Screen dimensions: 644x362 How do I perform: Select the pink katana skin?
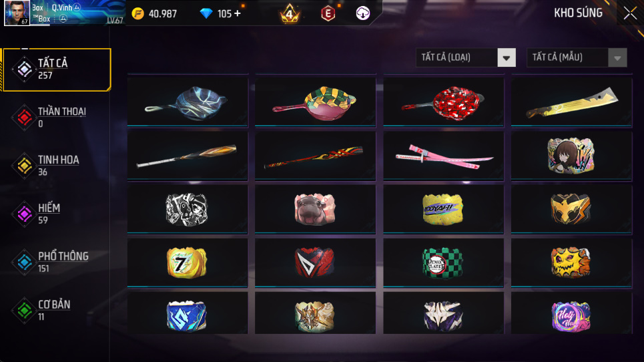443,156
